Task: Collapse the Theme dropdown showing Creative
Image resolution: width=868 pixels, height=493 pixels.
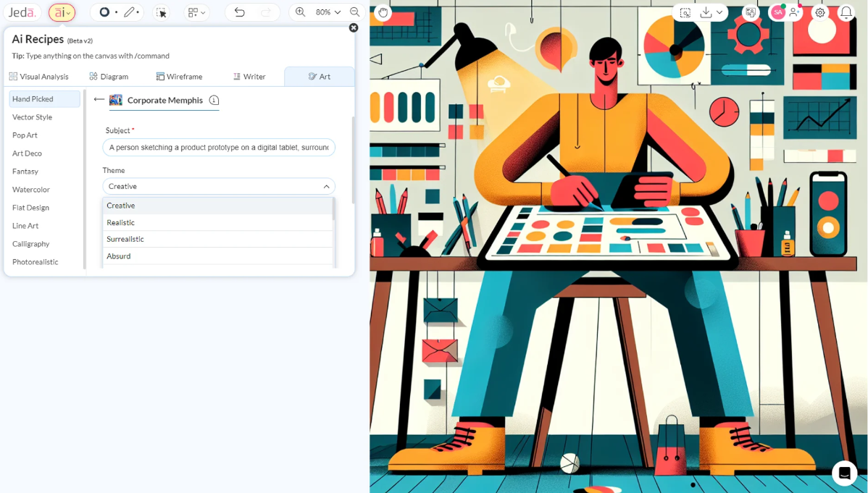Action: pyautogui.click(x=325, y=185)
